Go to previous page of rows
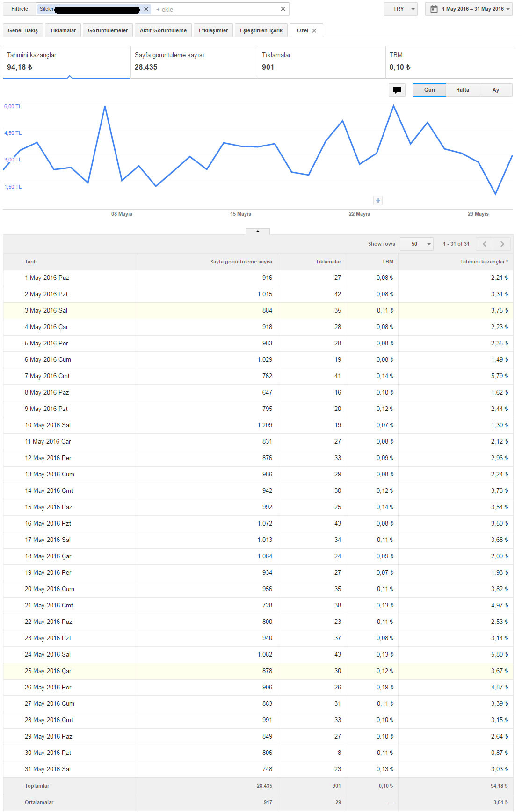The width and height of the screenshot is (522, 812). (x=485, y=244)
